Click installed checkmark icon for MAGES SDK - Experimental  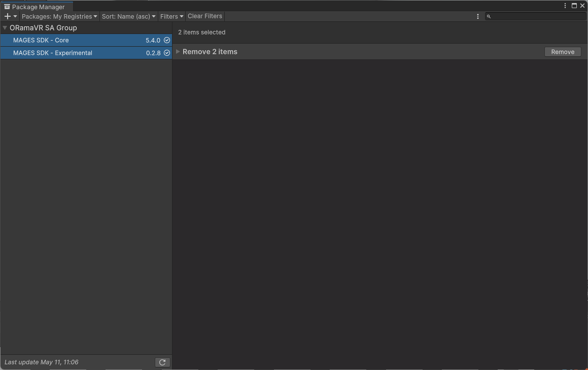(167, 53)
